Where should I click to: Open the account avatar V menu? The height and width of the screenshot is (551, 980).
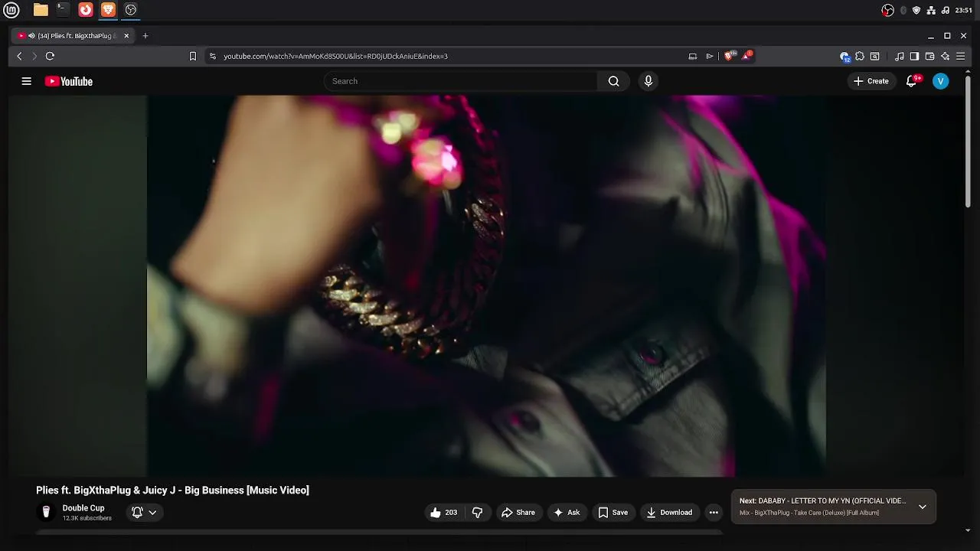[940, 81]
